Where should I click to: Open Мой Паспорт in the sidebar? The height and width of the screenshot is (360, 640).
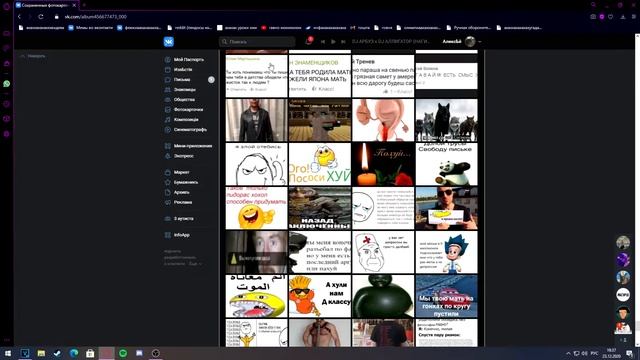click(189, 60)
